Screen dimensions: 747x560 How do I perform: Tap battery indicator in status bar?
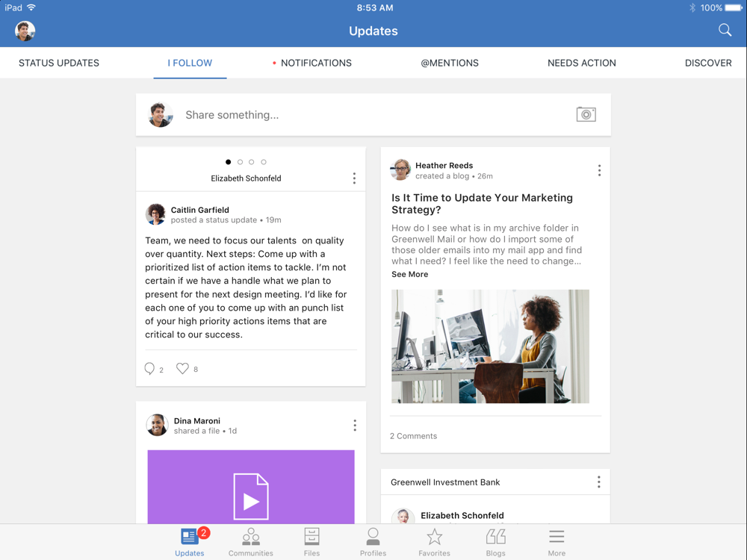[734, 7]
